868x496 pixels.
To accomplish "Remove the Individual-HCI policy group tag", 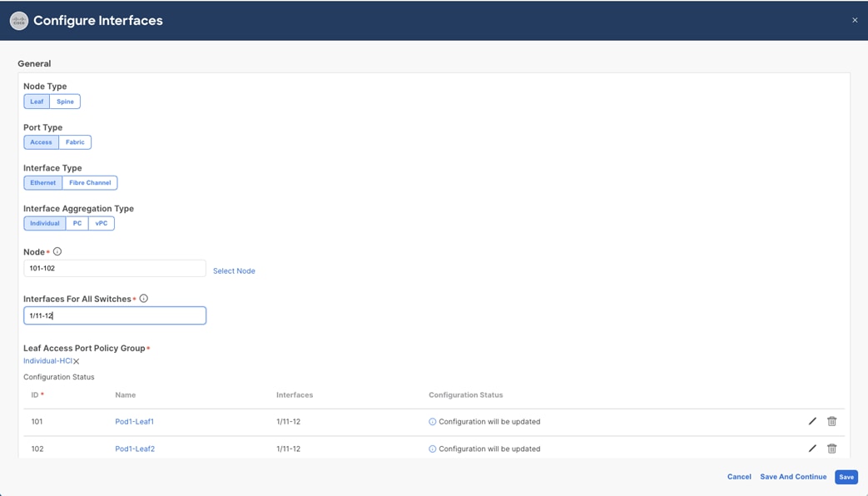I will pos(76,361).
